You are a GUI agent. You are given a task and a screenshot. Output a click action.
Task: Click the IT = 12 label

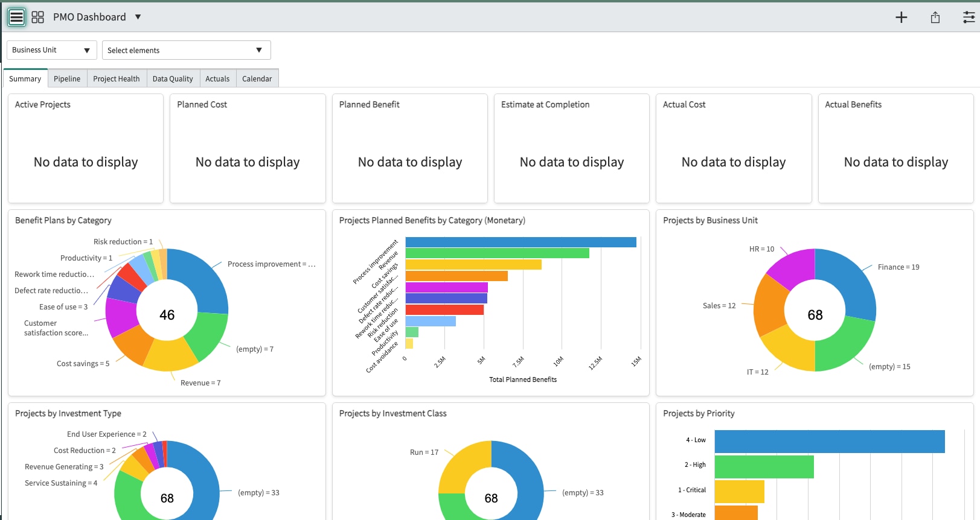click(758, 372)
